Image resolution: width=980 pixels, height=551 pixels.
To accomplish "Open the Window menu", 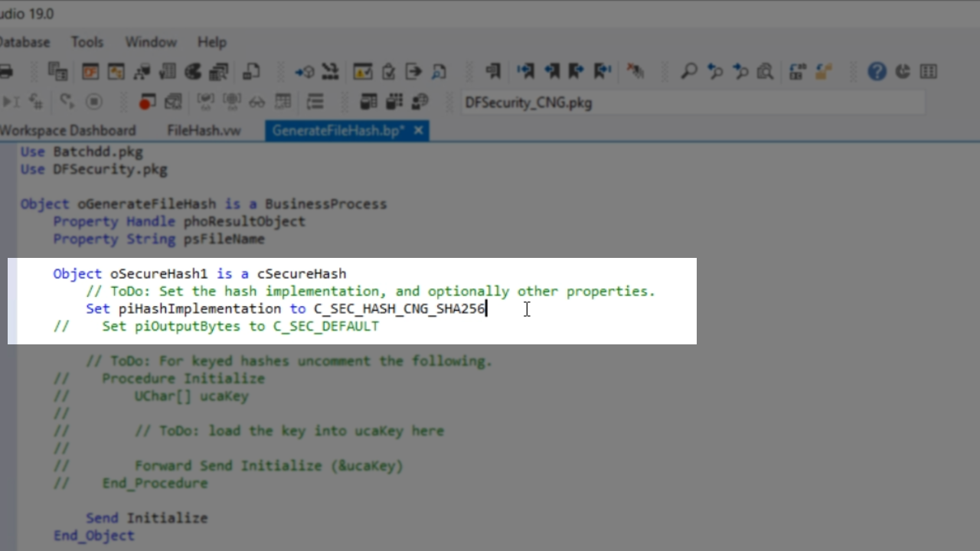I will pos(150,42).
